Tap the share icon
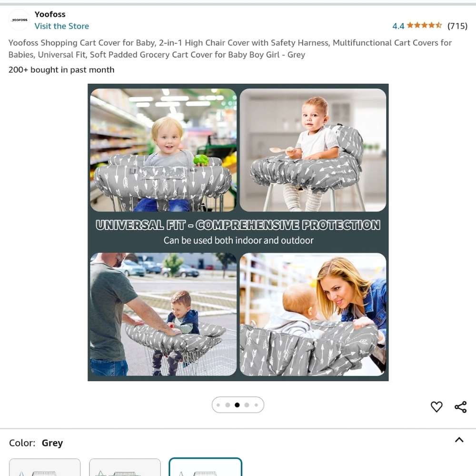This screenshot has width=476, height=476. coord(460,407)
